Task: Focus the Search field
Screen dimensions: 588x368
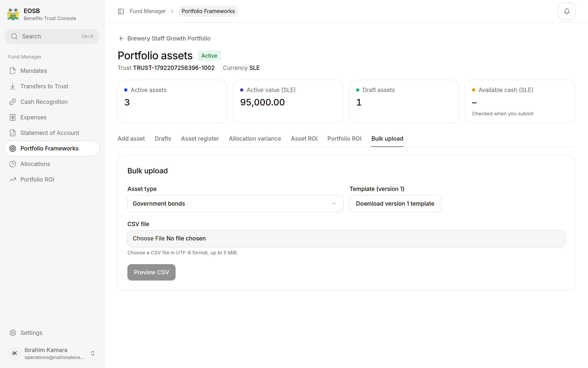Action: (x=52, y=37)
